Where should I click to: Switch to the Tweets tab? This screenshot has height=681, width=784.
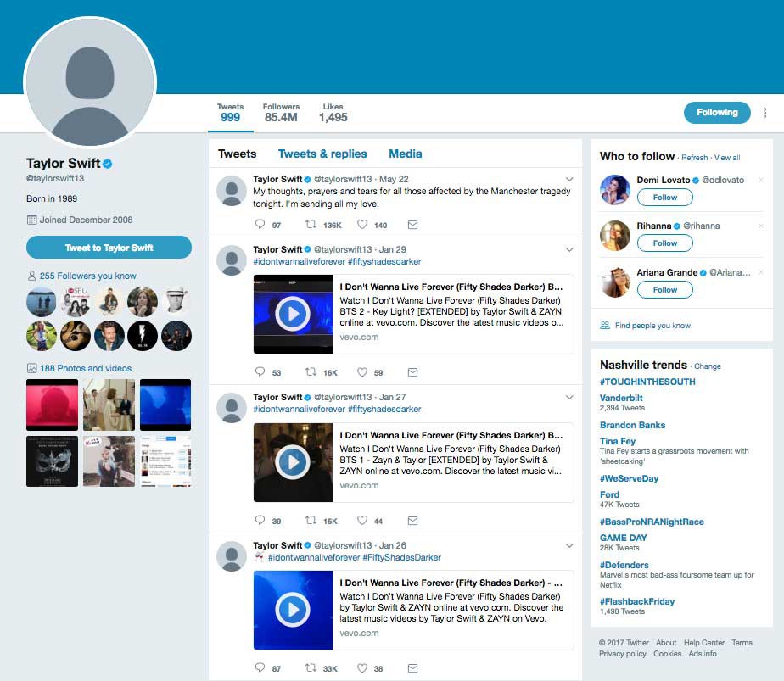click(237, 154)
